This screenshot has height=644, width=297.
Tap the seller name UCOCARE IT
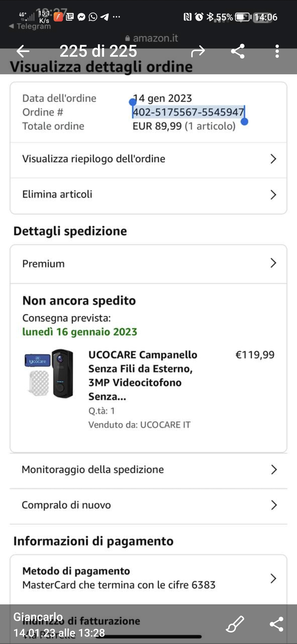point(165,425)
